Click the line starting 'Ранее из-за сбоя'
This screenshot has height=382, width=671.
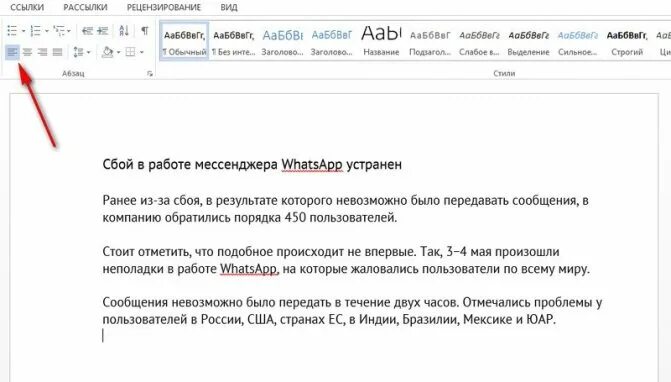click(x=345, y=200)
